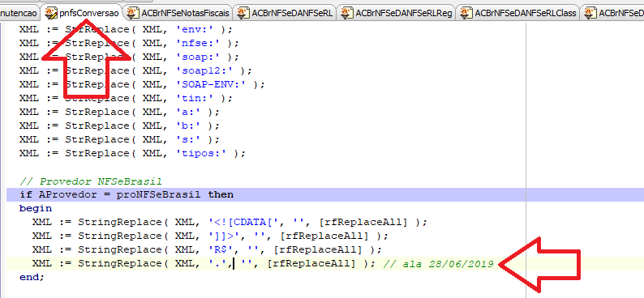
Task: Click the '// Provedor NFSeBrasil' comment
Action: tap(91, 181)
